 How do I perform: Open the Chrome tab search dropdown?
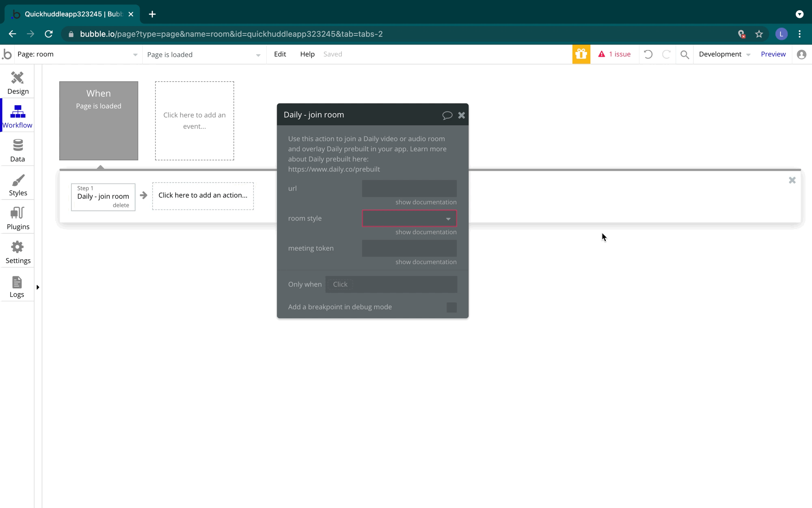click(x=799, y=14)
